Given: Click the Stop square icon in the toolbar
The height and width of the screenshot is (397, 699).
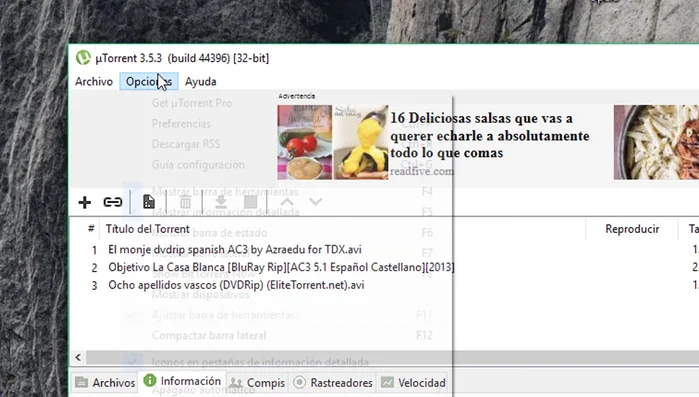Looking at the screenshot, I should pos(251,202).
